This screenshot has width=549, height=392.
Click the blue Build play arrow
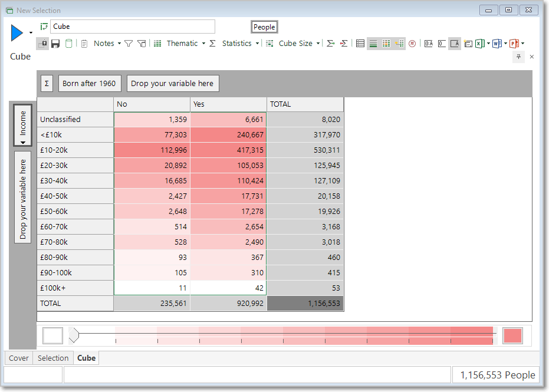tap(17, 33)
